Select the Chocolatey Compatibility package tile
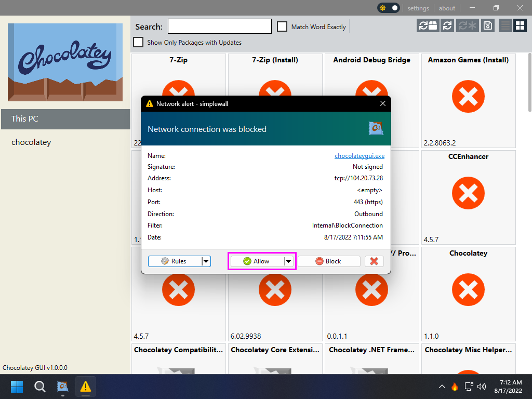This screenshot has width=532, height=399. [x=179, y=359]
